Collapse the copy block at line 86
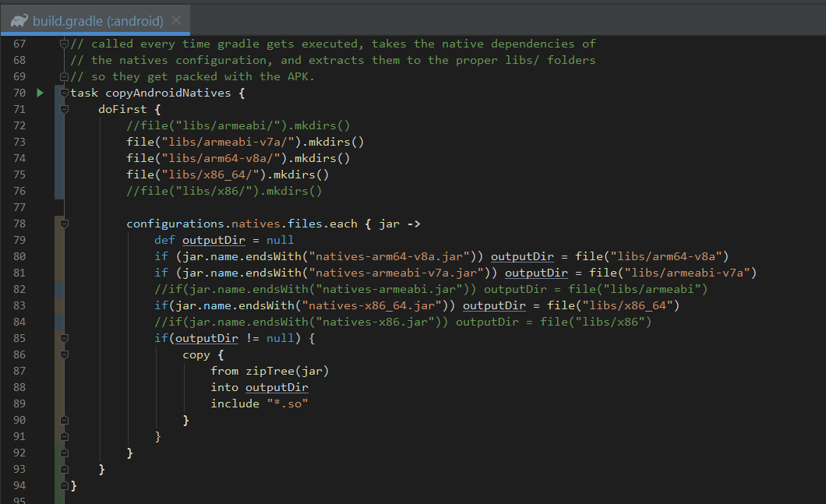826x504 pixels. [63, 354]
